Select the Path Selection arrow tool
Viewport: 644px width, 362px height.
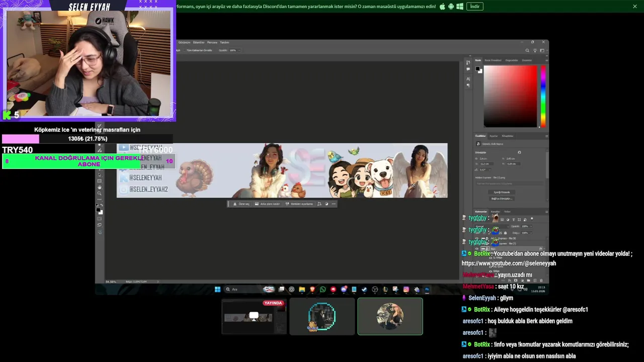[99, 174]
